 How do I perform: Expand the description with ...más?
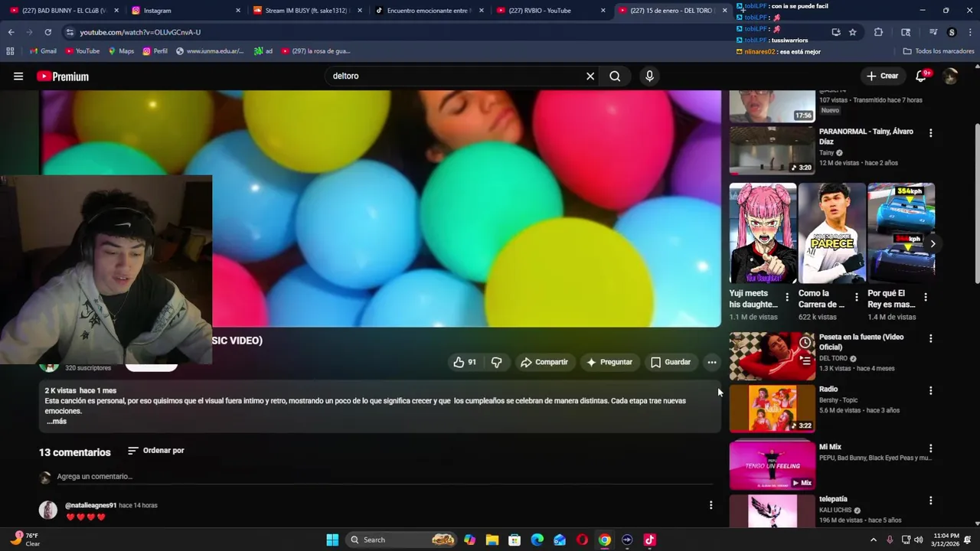[x=56, y=422]
